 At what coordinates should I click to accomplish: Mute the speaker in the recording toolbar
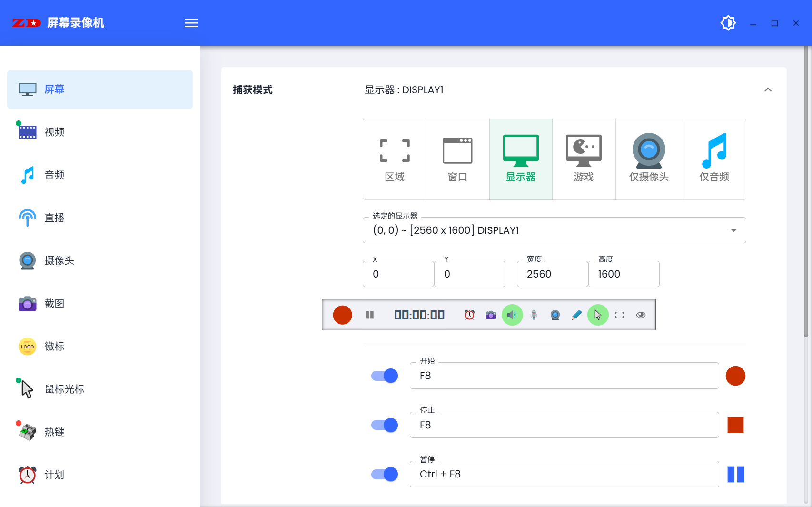click(x=512, y=315)
